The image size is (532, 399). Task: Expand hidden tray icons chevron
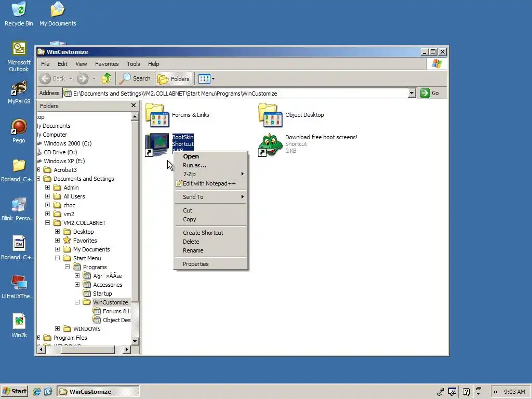[496, 392]
